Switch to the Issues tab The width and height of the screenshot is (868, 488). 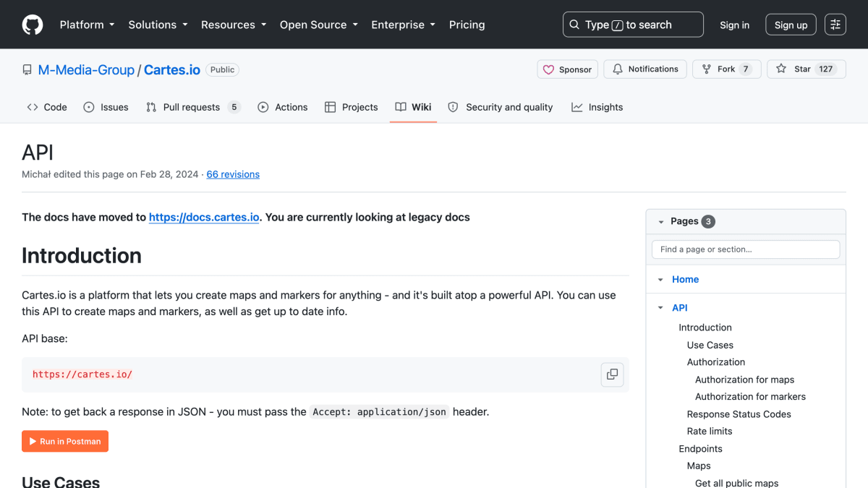[x=106, y=107]
